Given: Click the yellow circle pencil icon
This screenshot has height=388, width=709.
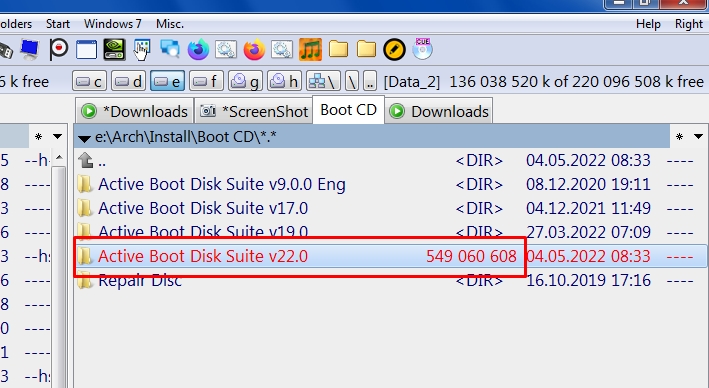Looking at the screenshot, I should click(394, 49).
